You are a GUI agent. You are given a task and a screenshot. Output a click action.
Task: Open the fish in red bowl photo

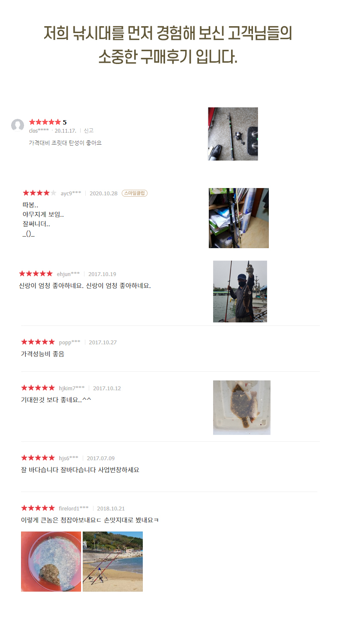tap(51, 562)
